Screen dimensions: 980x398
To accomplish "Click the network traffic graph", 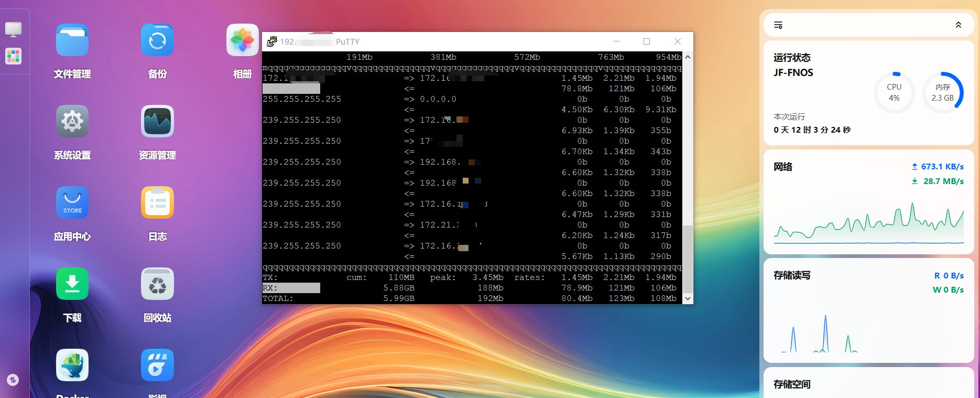I will point(869,223).
